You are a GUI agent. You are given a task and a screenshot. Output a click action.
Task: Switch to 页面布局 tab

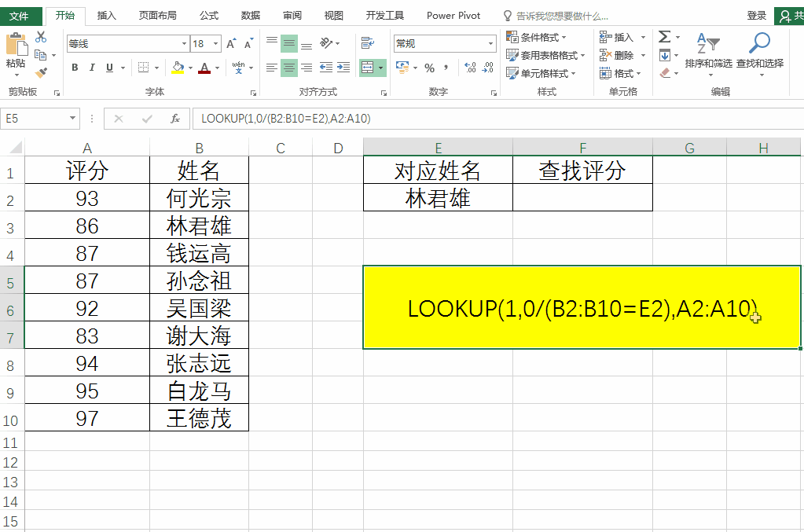pos(158,16)
